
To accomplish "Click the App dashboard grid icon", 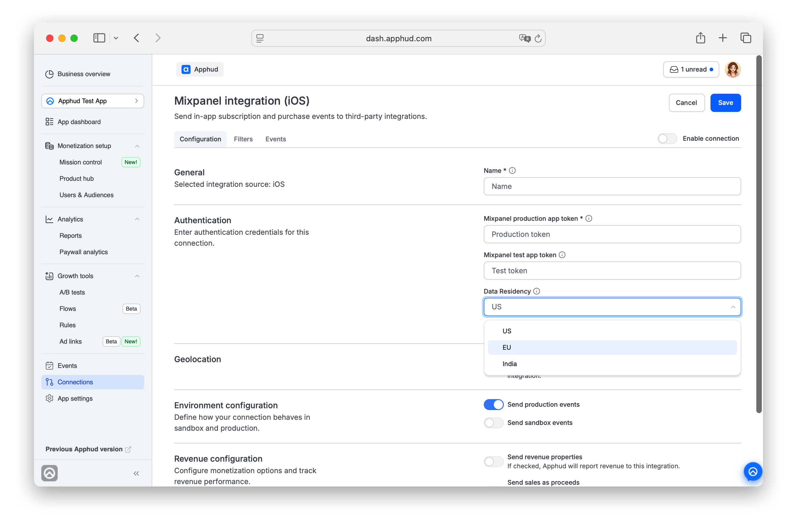I will (x=49, y=122).
